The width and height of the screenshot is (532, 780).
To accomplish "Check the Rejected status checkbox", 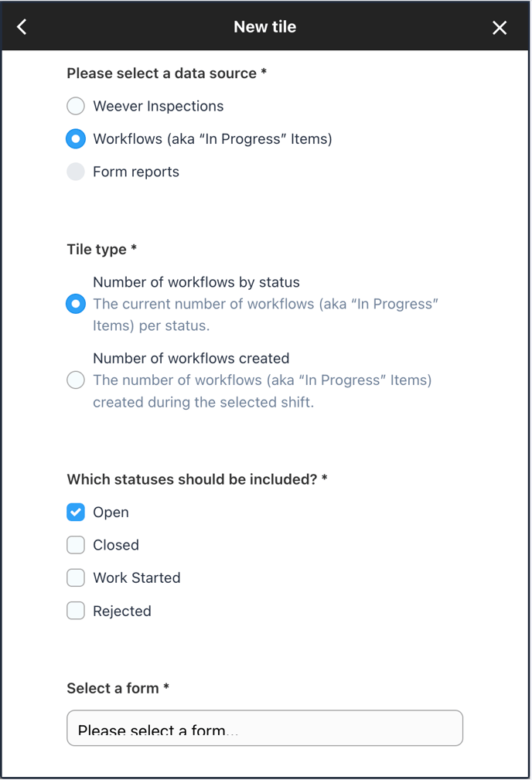I will coord(76,611).
